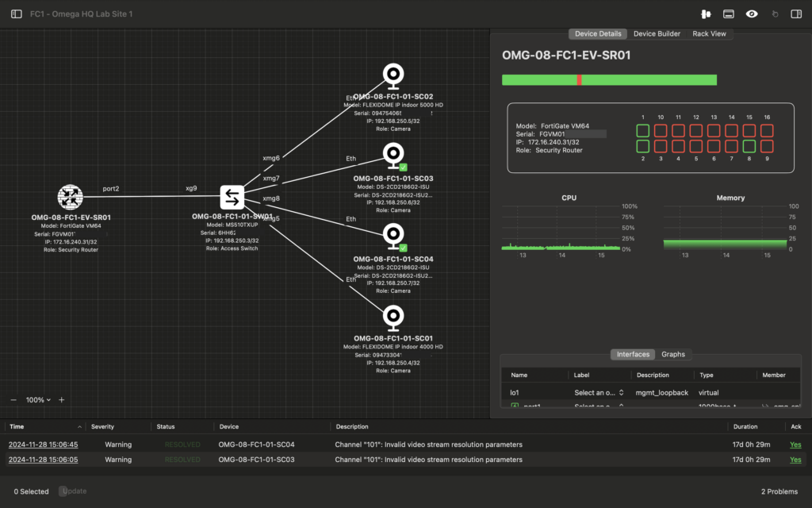The height and width of the screenshot is (508, 812).
Task: Click the undo arrow icon in top toolbar
Action: (x=776, y=13)
